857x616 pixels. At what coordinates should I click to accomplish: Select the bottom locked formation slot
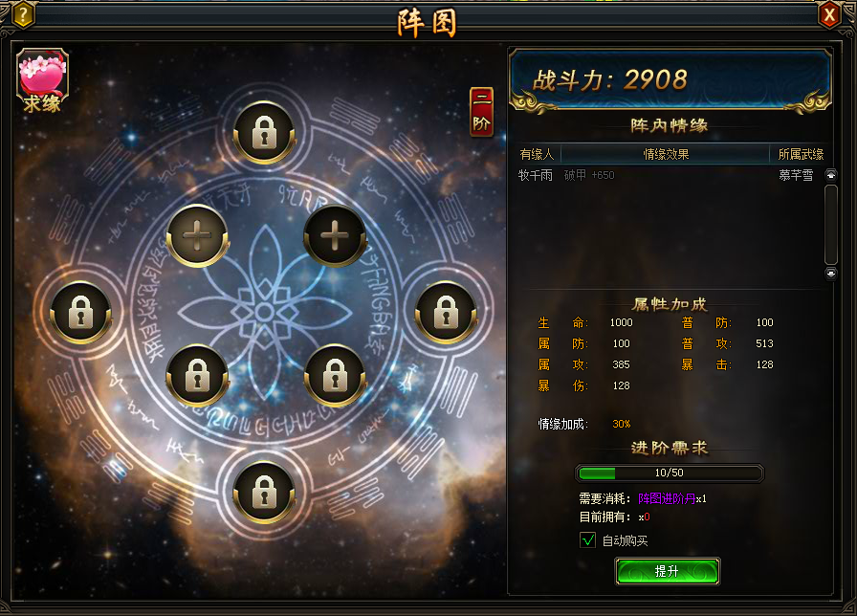(x=265, y=492)
